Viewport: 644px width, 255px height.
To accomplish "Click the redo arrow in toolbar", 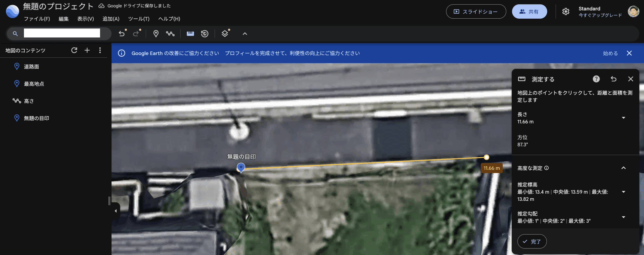I will 136,34.
